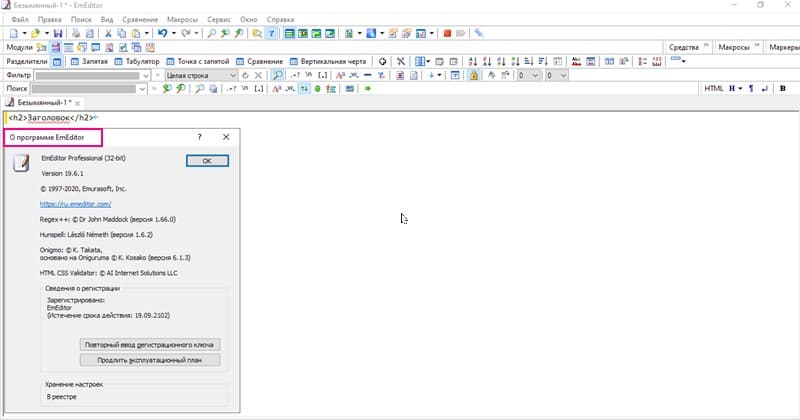800x420 pixels.
Task: Create a new file with the New icon
Action: (14, 33)
